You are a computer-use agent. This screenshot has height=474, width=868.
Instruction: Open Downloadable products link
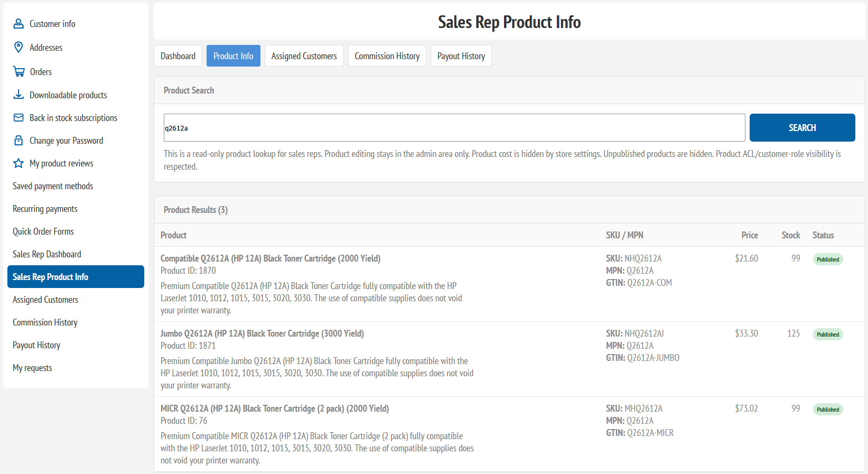[68, 95]
